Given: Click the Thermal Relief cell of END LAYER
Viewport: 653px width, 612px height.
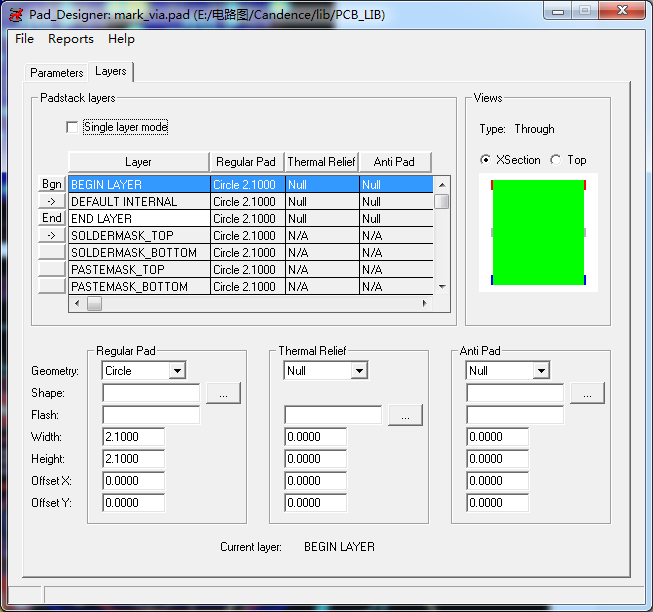Looking at the screenshot, I should coord(322,219).
